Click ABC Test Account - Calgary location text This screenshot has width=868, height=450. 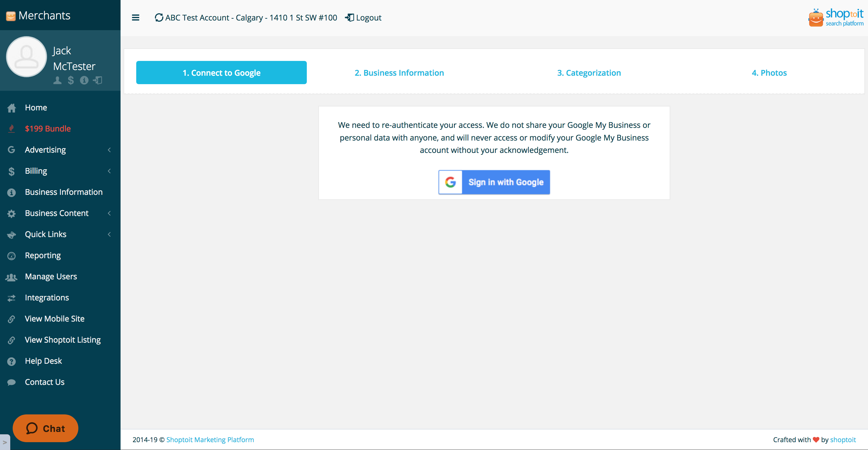coord(251,17)
